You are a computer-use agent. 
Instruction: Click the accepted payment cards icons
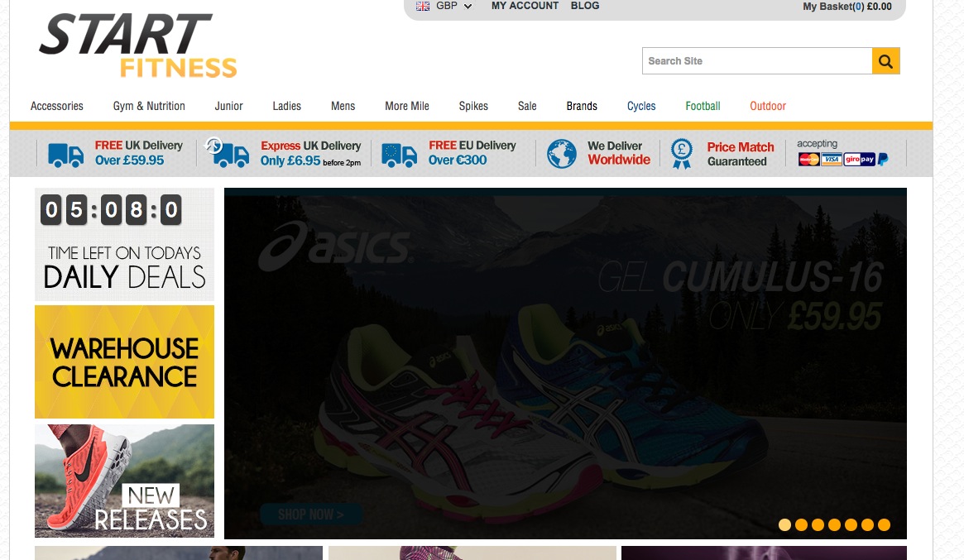click(842, 159)
